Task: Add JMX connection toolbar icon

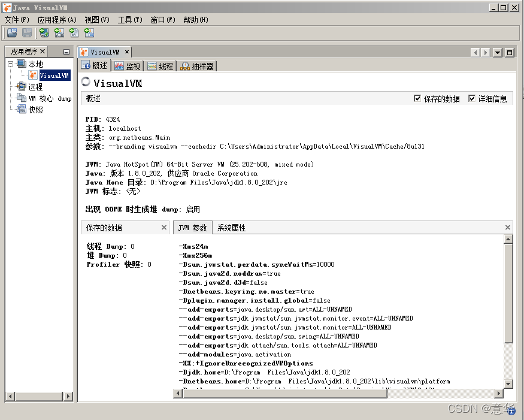Action: [59, 33]
